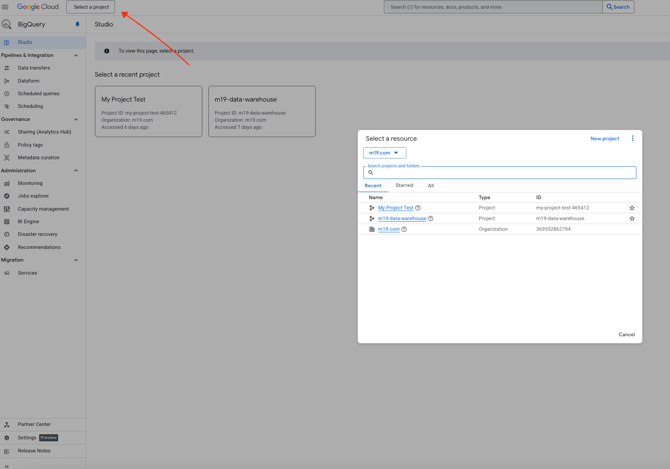Open the hamburger navigation menu

click(x=5, y=7)
